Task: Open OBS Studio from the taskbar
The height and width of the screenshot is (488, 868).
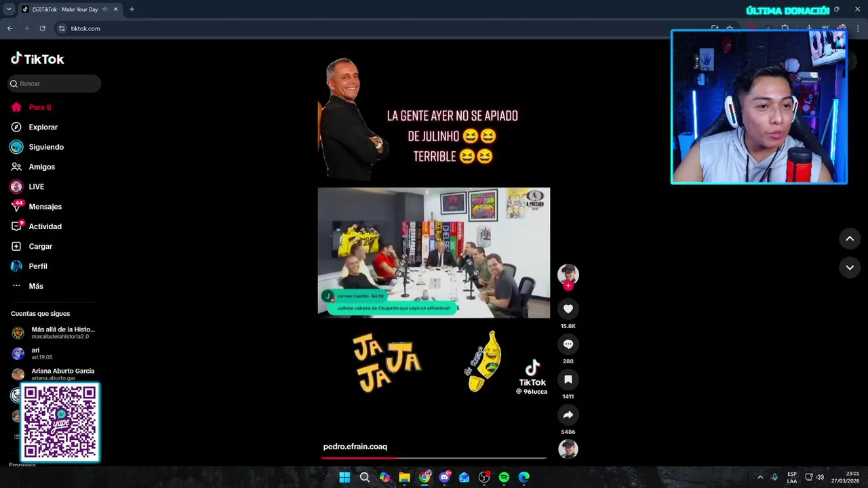Action: [x=484, y=477]
